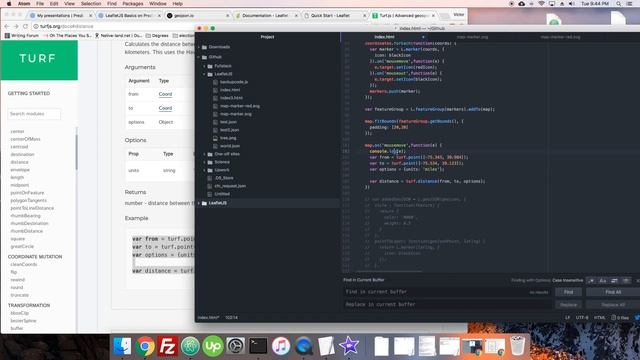Reload the Turf.js page in Chrome
The width and height of the screenshot is (640, 360).
[25, 26]
